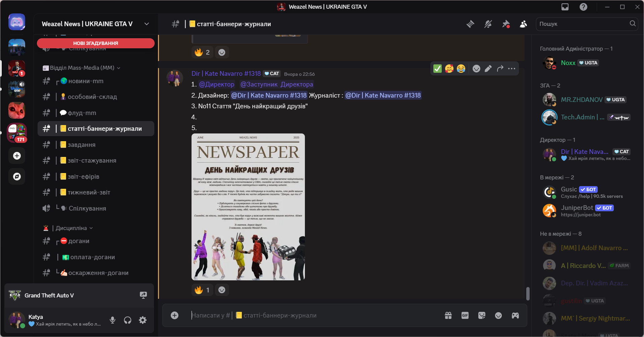The width and height of the screenshot is (644, 337).
Task: Open the red cat avatar server
Action: (x=17, y=110)
